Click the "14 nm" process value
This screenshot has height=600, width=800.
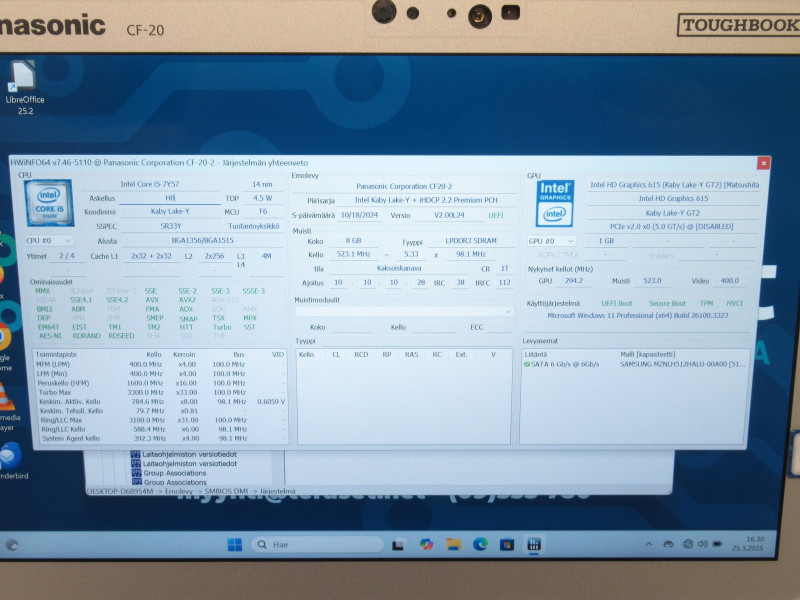[x=262, y=184]
